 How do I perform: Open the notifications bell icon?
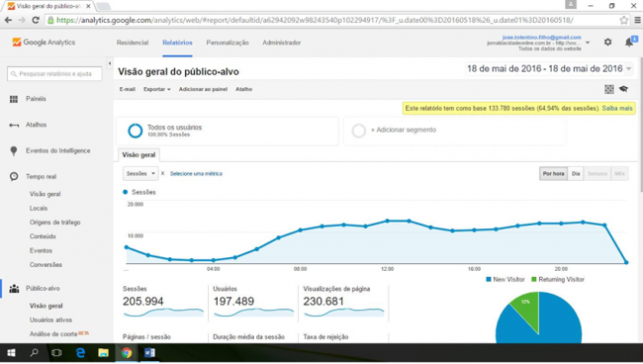(629, 42)
